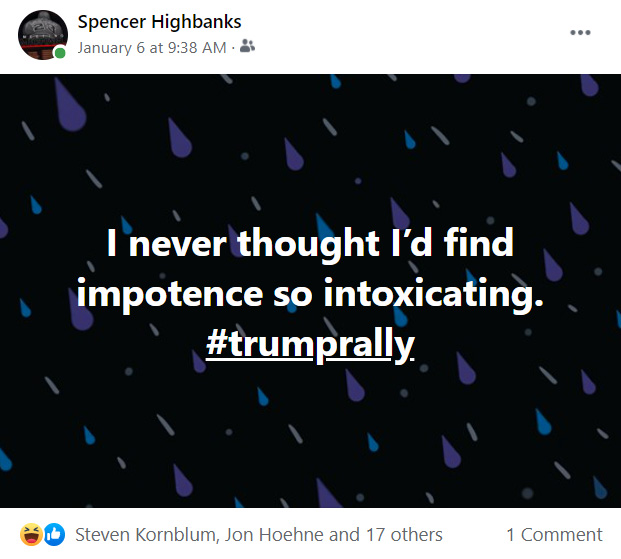Viewport: 621px width, 559px height.
Task: Click the Haha laughing reaction emoji
Action: point(31,534)
